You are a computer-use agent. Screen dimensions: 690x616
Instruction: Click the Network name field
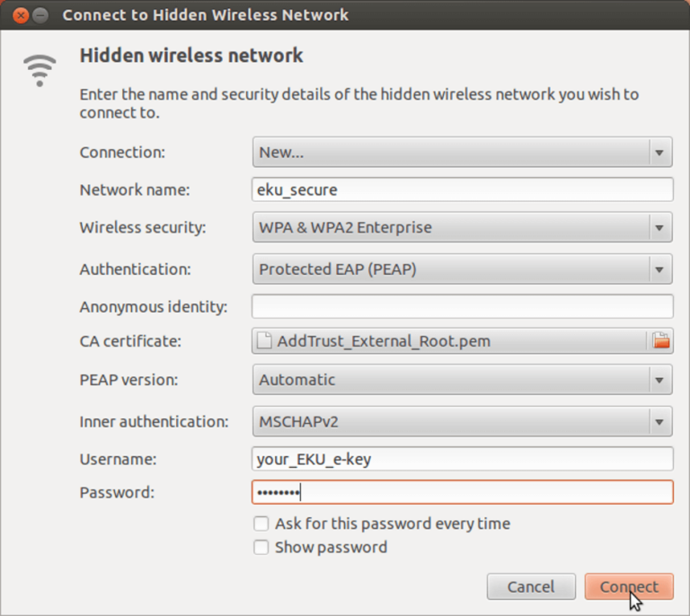click(462, 190)
